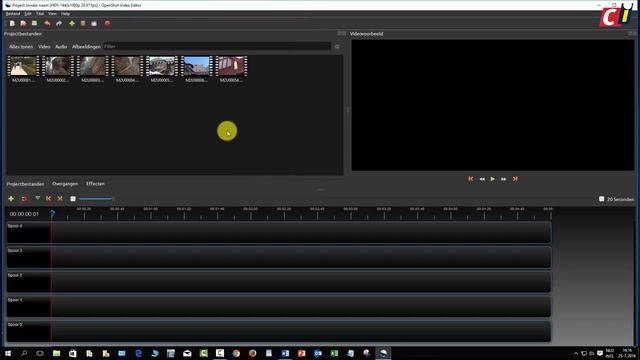Import files with green plus toolbar icon
The height and width of the screenshot is (360, 640).
coord(72,24)
